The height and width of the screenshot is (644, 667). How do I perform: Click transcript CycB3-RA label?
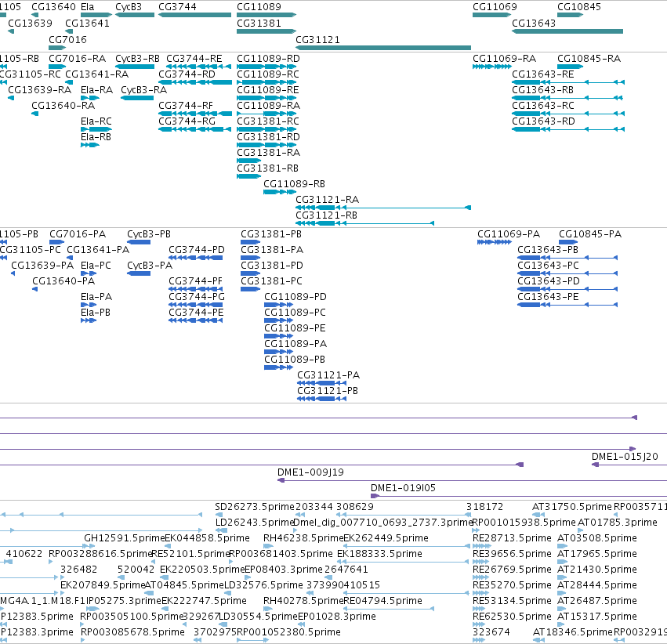coord(143,89)
